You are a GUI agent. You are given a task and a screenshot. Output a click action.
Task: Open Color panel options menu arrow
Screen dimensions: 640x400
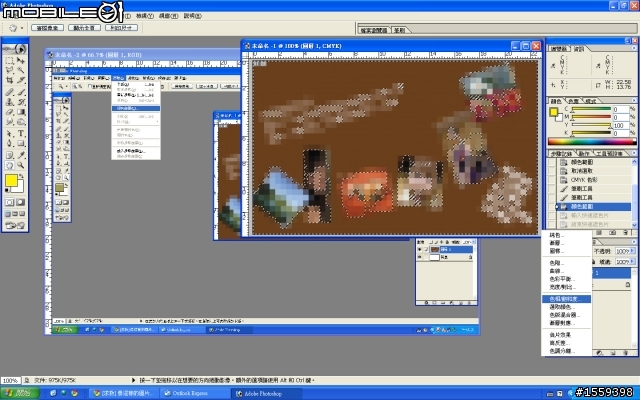point(634,100)
